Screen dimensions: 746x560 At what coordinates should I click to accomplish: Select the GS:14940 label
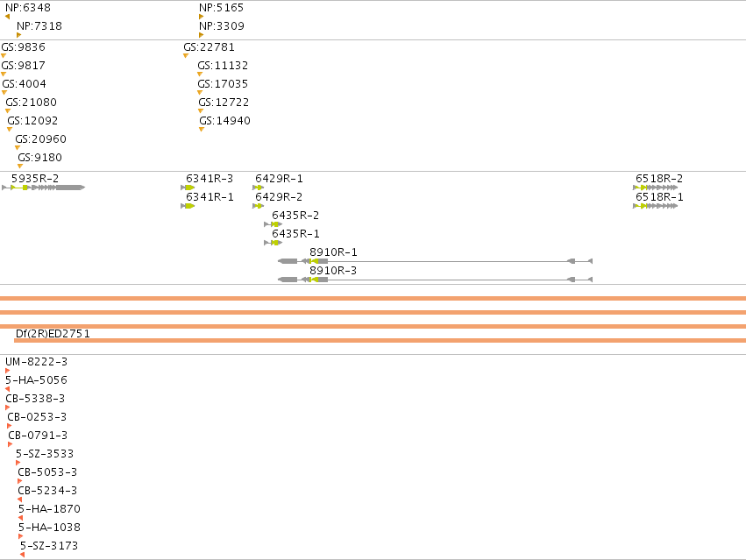tap(224, 121)
